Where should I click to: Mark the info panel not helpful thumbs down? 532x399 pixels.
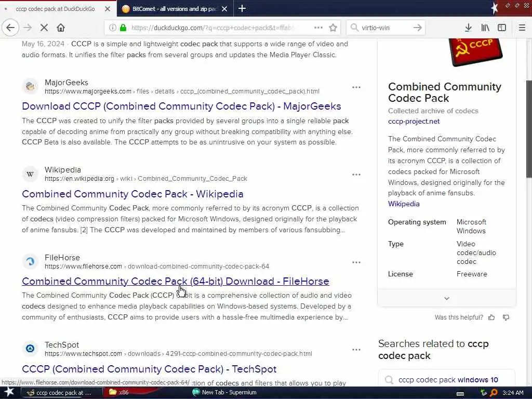[x=506, y=317]
